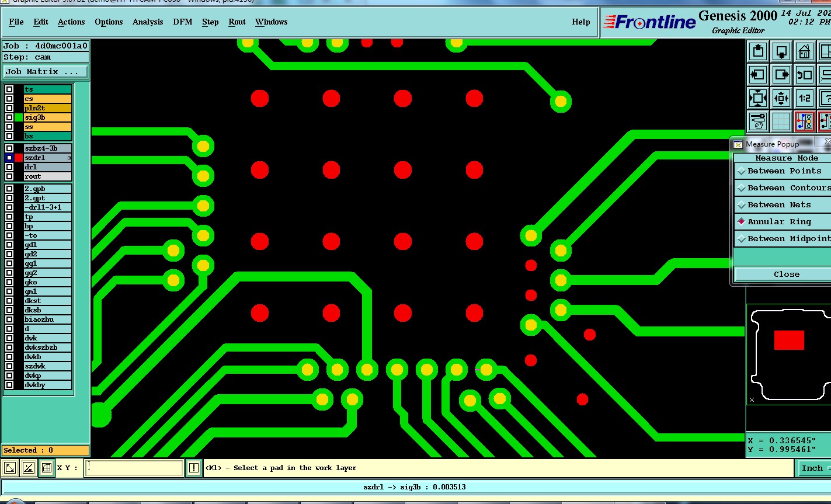Toggle the cs layer checkbox

(x=9, y=99)
